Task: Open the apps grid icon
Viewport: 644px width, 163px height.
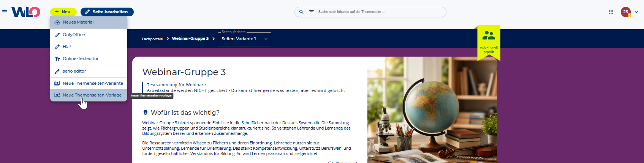Action: (x=611, y=12)
